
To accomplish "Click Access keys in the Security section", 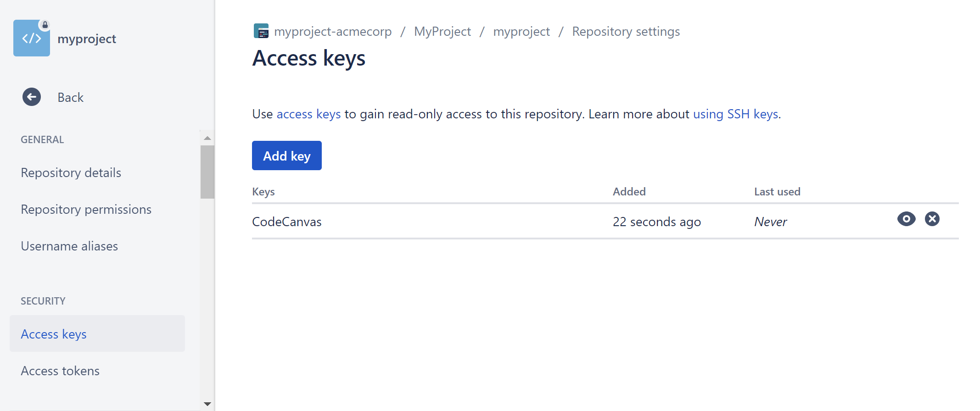I will [x=54, y=334].
